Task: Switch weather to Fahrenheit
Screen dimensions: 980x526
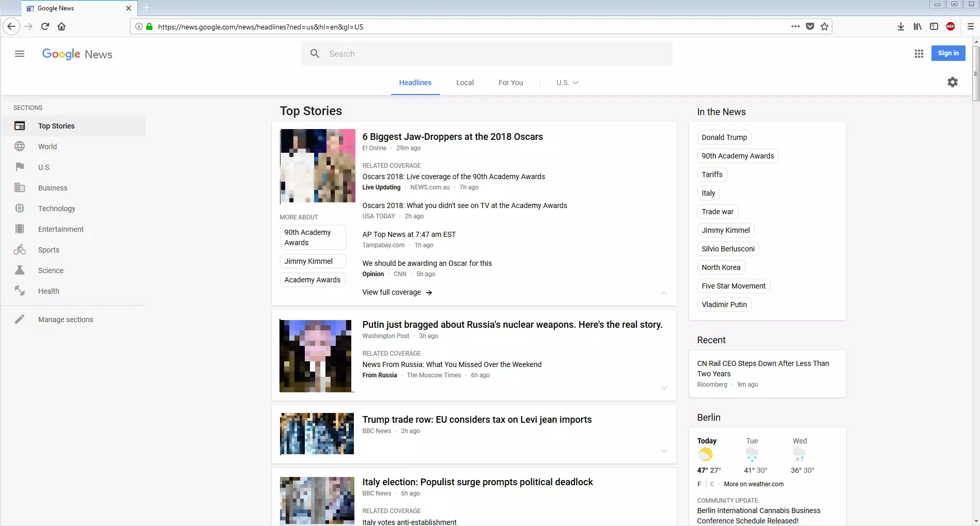Action: coord(699,484)
